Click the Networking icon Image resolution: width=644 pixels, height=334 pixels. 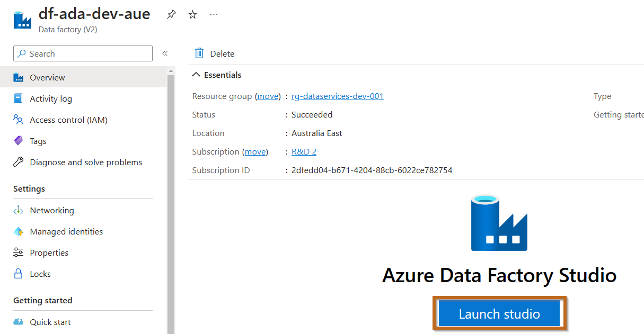tap(19, 210)
